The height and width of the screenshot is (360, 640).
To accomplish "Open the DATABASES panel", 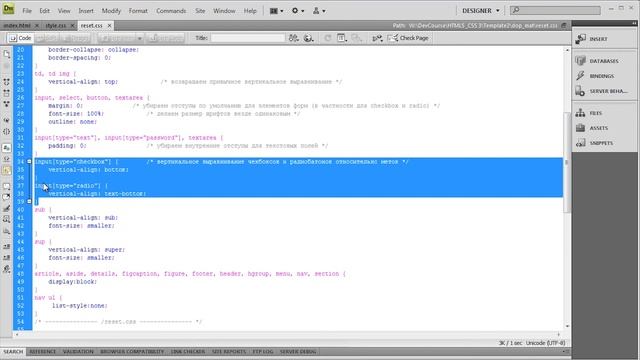I will (x=604, y=61).
